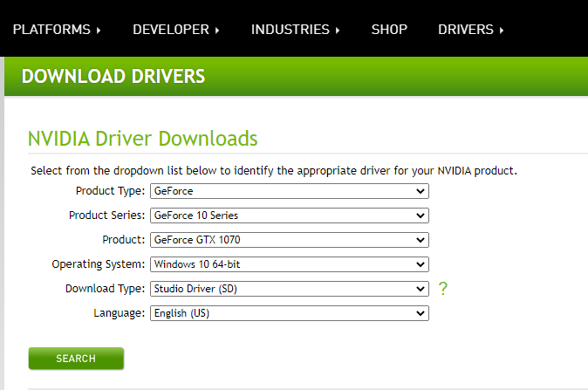Click the green SEARCH button

tap(76, 358)
